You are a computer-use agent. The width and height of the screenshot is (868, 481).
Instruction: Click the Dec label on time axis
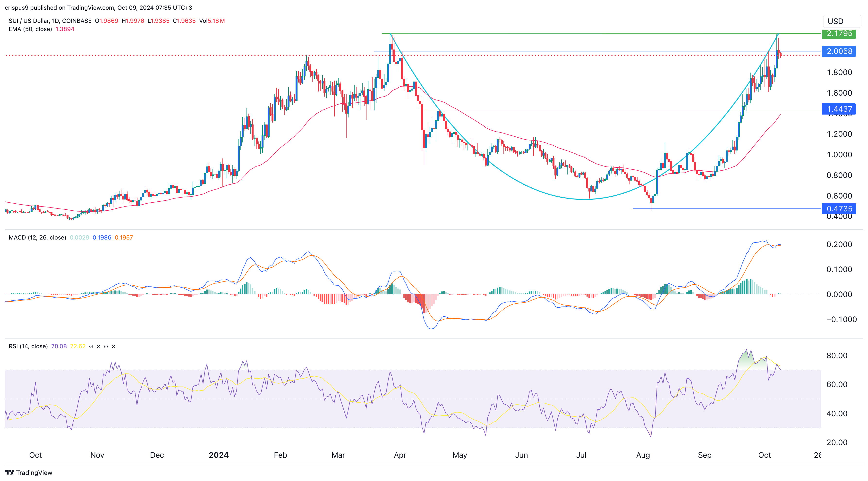157,455
